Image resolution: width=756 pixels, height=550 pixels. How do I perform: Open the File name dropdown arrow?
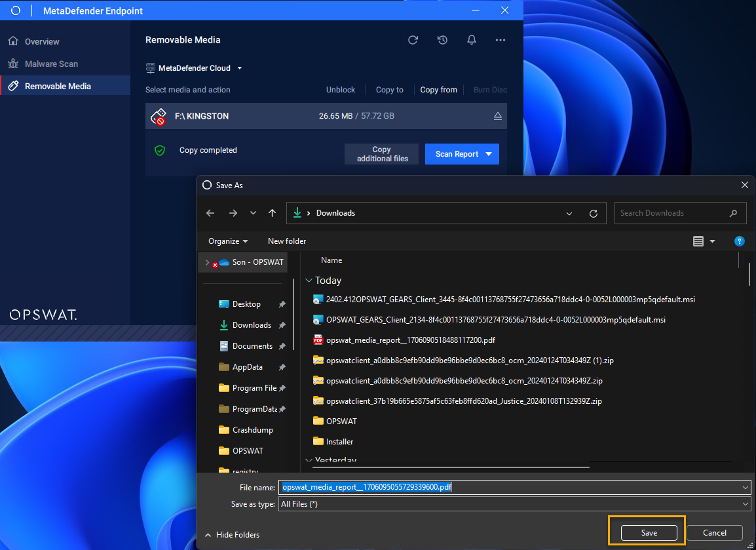[x=746, y=487]
